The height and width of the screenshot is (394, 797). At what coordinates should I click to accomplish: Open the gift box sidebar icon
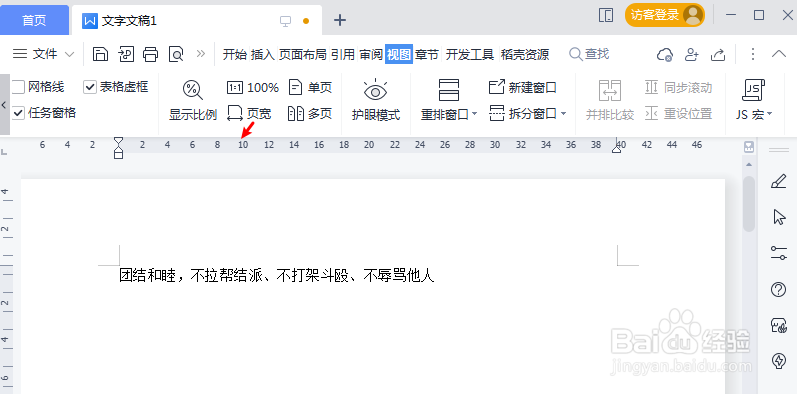click(x=779, y=325)
